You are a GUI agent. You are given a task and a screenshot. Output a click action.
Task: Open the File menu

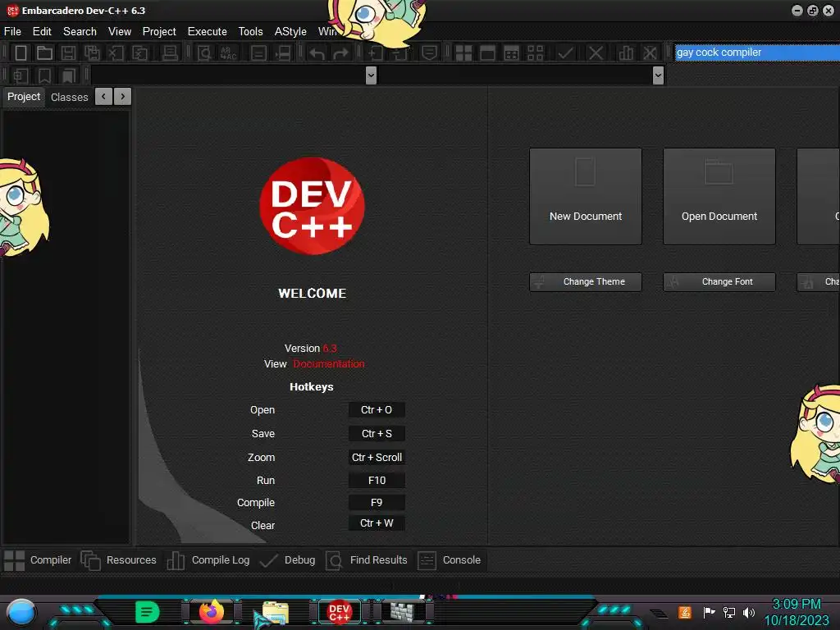(x=12, y=32)
